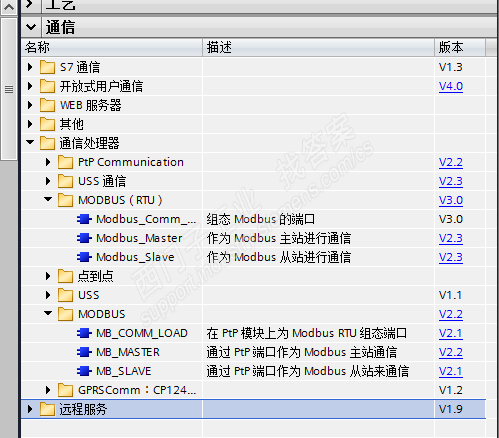The width and height of the screenshot is (499, 438).
Task: Open V2.3 version link for USS 通信
Action: 451,181
